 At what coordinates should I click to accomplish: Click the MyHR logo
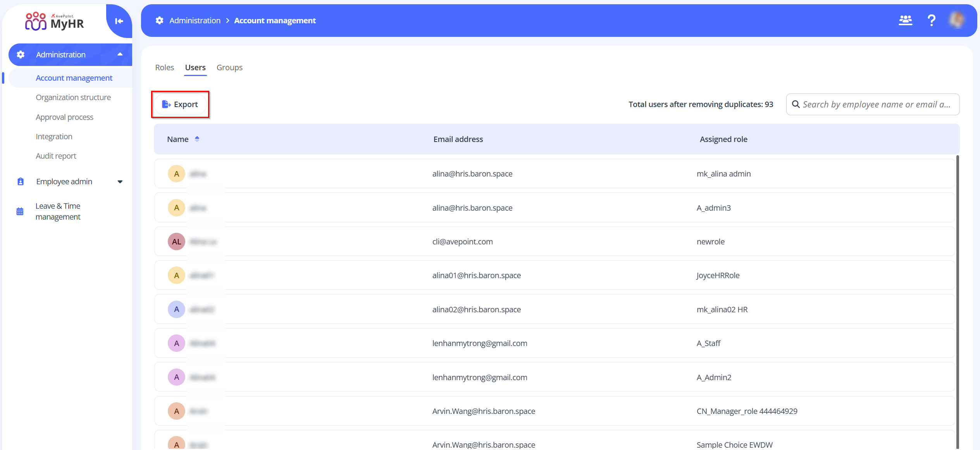(x=55, y=21)
